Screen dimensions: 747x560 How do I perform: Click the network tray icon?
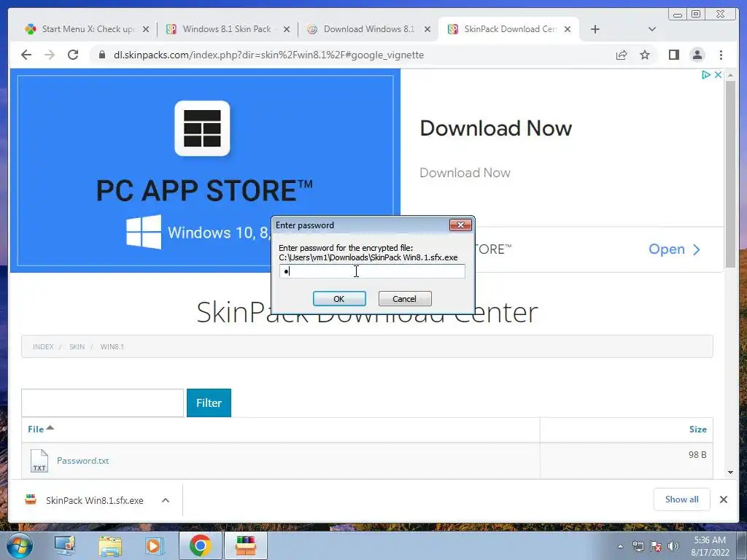pyautogui.click(x=638, y=546)
